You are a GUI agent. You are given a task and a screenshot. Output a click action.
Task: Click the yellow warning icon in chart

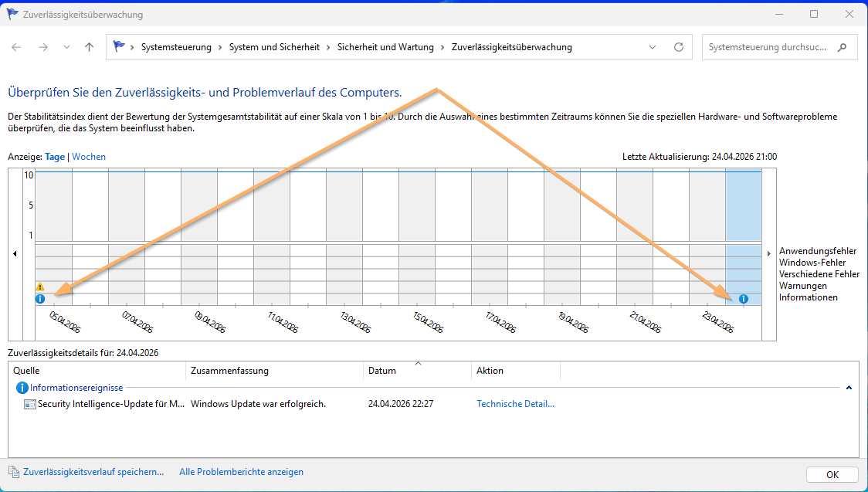pyautogui.click(x=40, y=287)
